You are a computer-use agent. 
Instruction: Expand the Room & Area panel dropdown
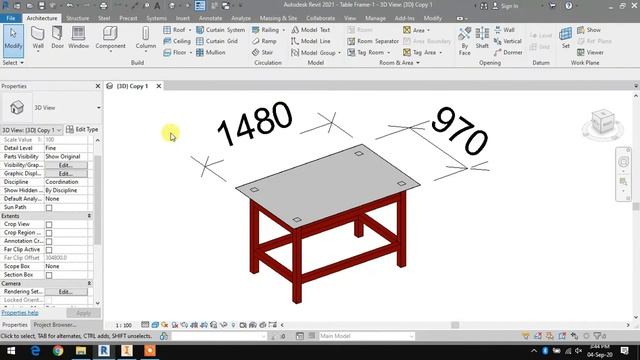399,63
